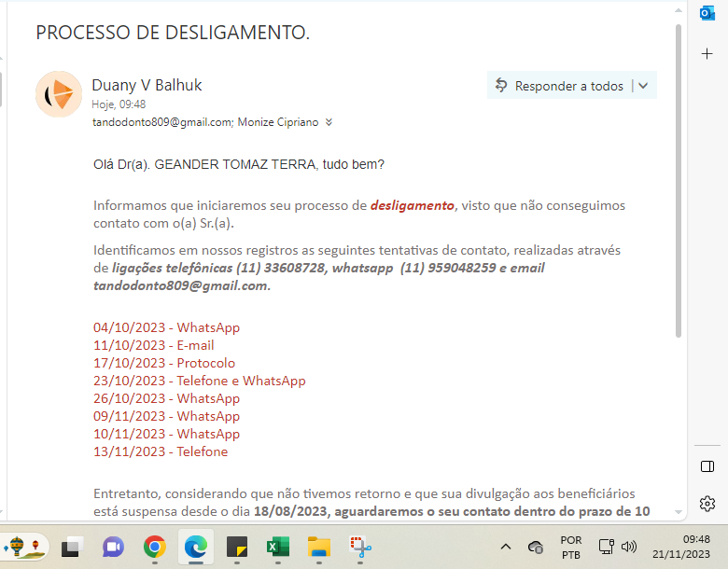This screenshot has height=569, width=728.
Task: Click the hot air balloon search widget
Action: coord(25,548)
